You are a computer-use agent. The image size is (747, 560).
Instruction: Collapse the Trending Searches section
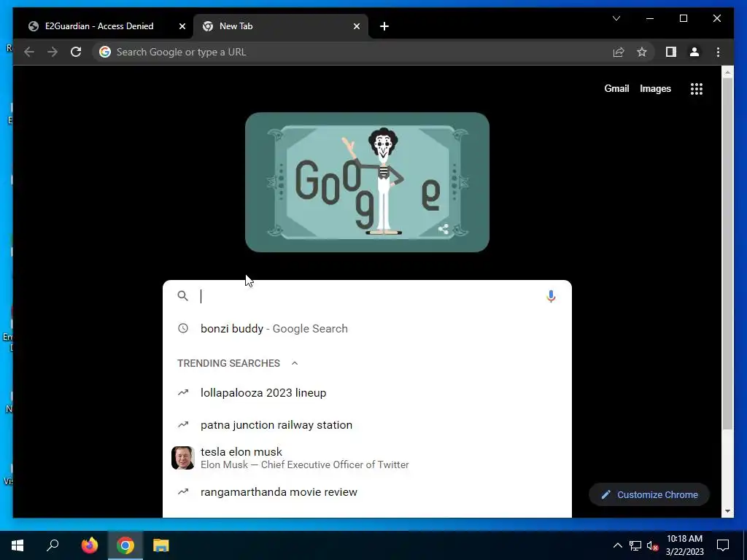point(295,363)
